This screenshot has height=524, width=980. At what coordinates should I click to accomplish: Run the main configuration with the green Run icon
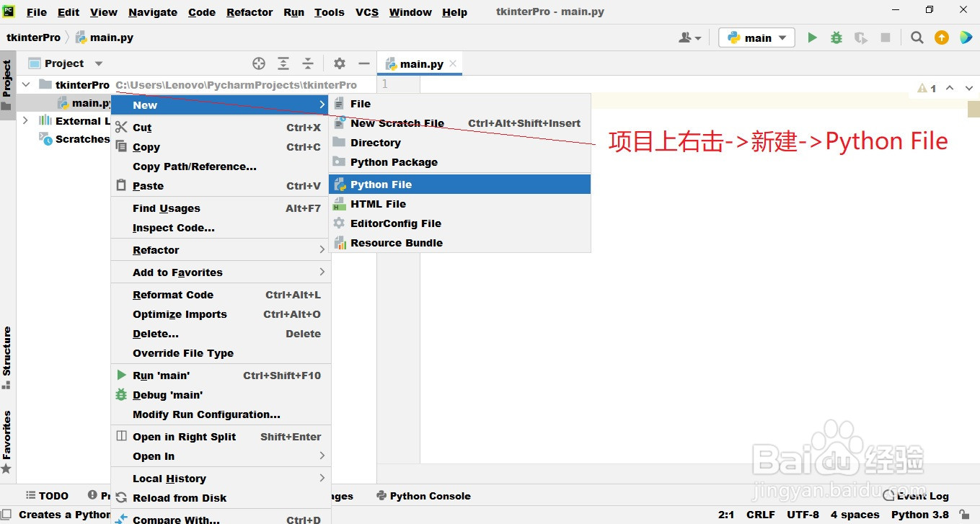click(811, 37)
